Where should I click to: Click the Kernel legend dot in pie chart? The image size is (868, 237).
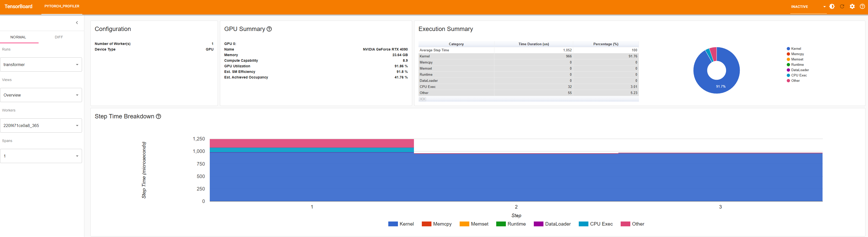pos(789,49)
